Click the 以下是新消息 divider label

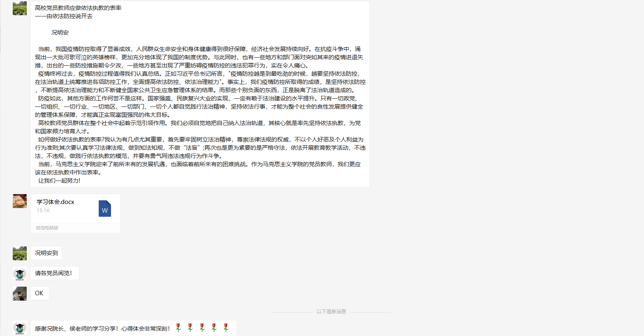pos(331,312)
